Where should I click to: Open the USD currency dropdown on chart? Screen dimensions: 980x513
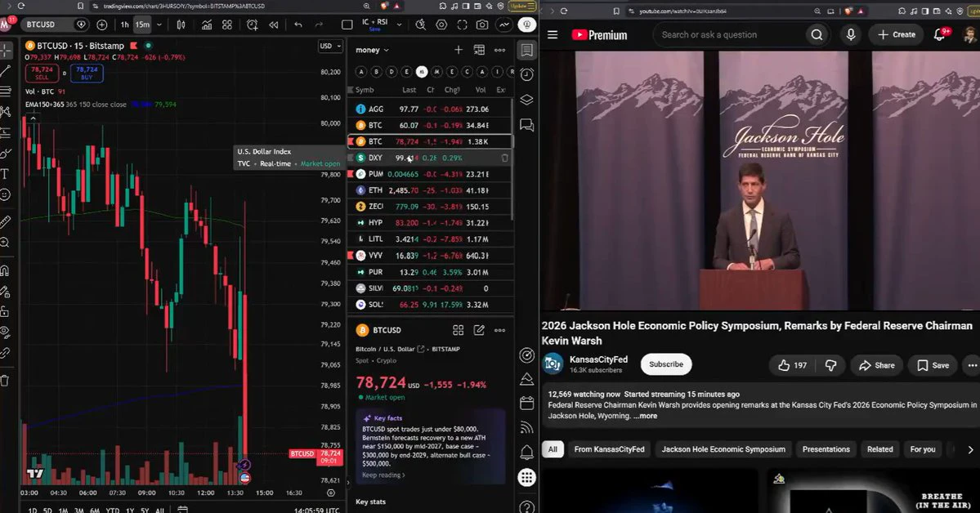[x=331, y=46]
